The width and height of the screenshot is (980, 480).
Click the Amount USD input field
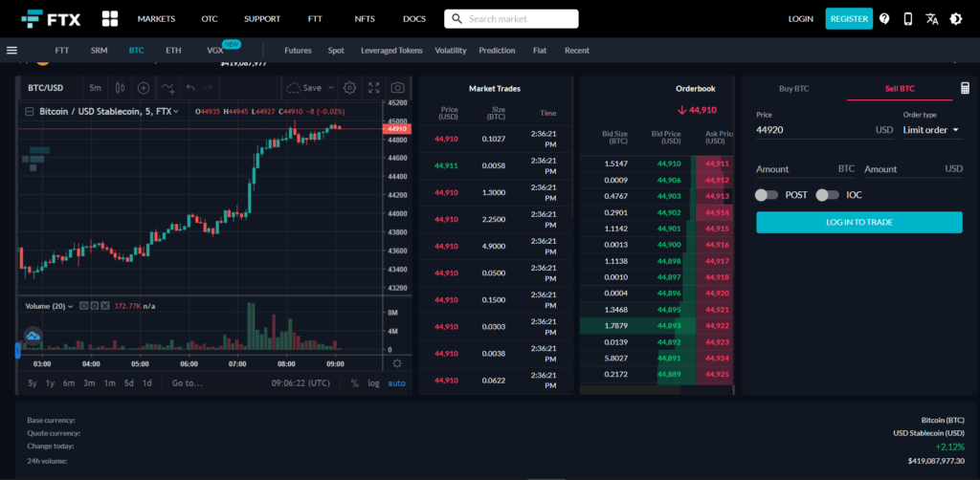point(913,169)
